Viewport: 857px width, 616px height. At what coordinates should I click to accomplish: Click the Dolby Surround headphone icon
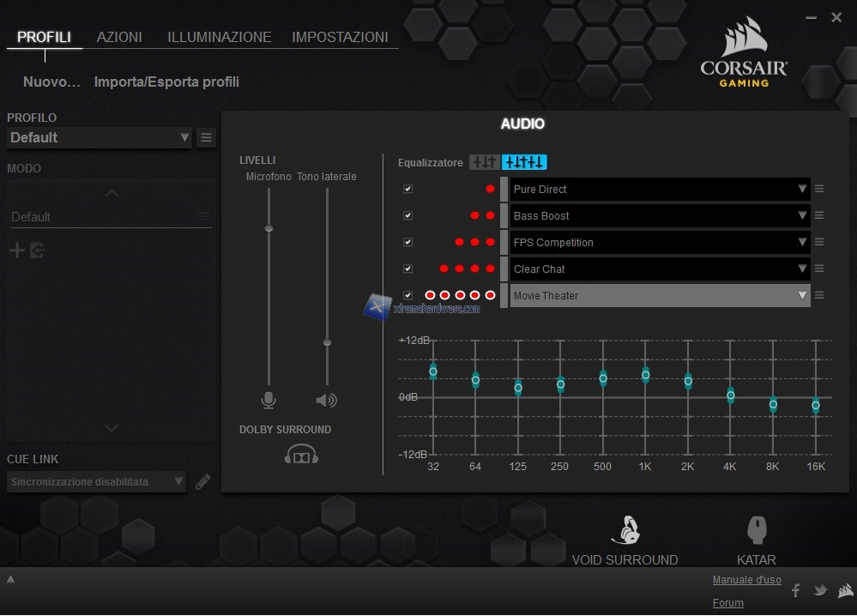[301, 454]
